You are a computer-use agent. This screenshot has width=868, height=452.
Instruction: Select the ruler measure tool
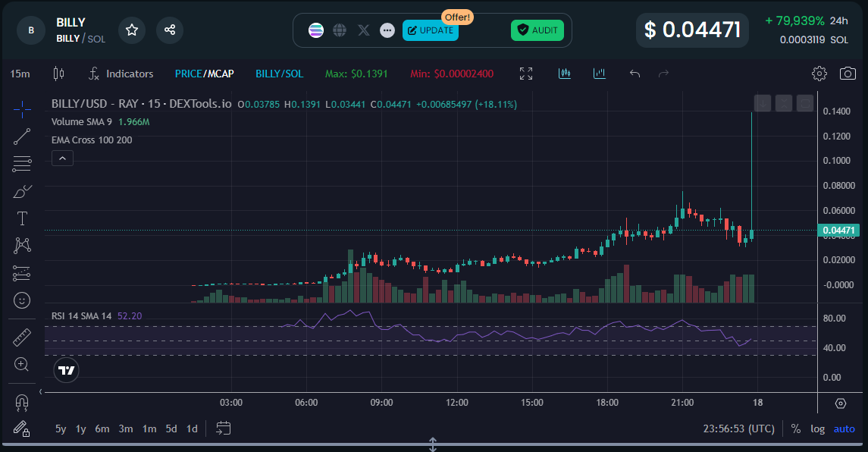22,337
